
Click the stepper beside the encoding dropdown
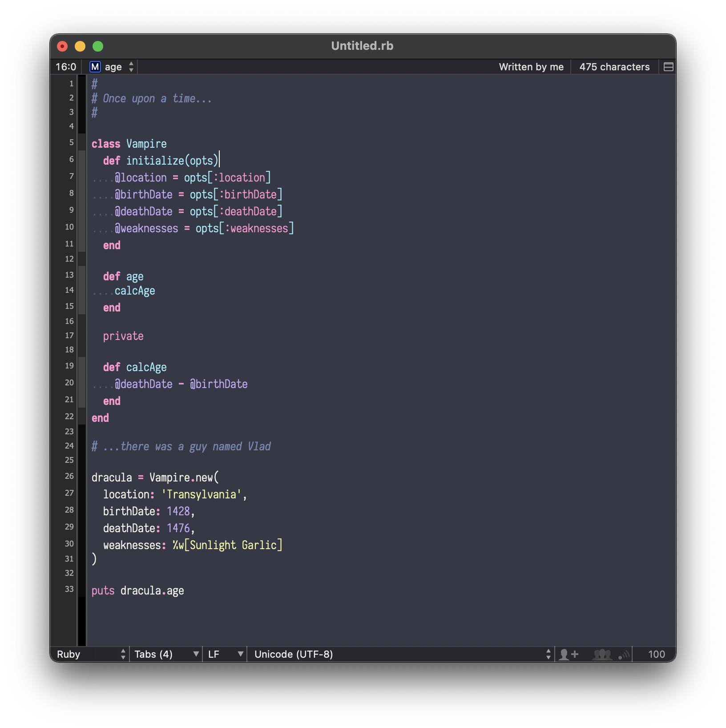549,654
